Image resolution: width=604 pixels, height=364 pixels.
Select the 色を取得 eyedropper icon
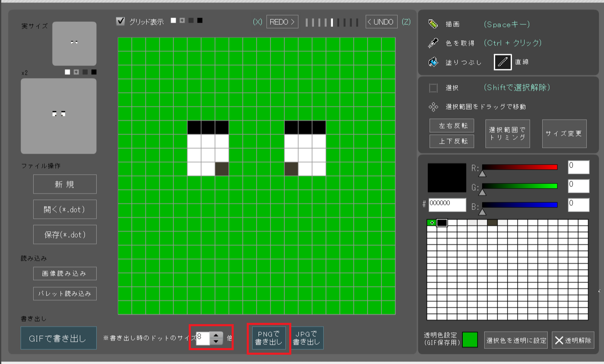433,43
